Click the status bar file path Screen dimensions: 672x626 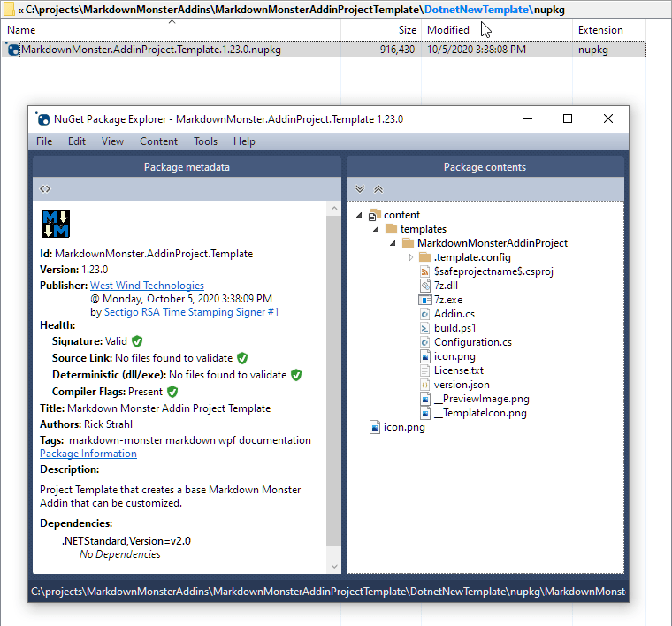328,592
